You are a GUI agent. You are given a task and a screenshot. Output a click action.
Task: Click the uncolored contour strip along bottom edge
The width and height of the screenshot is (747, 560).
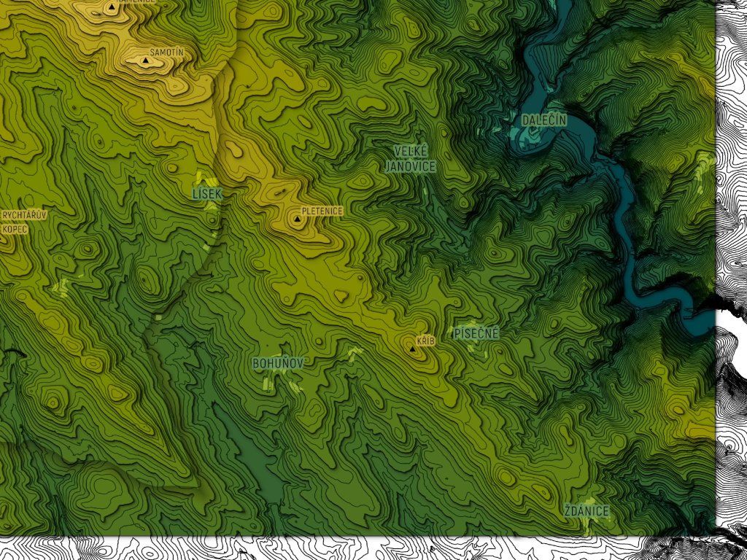click(365, 548)
